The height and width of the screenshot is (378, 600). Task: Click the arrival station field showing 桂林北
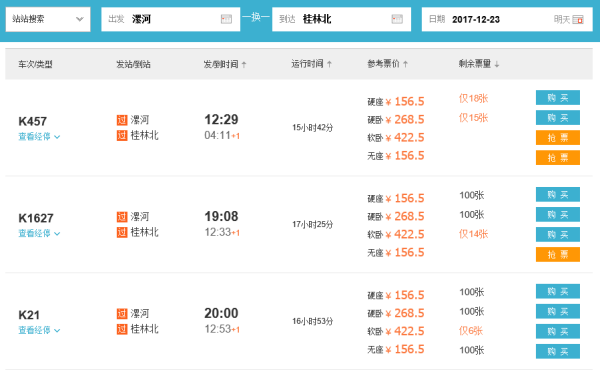tap(341, 19)
